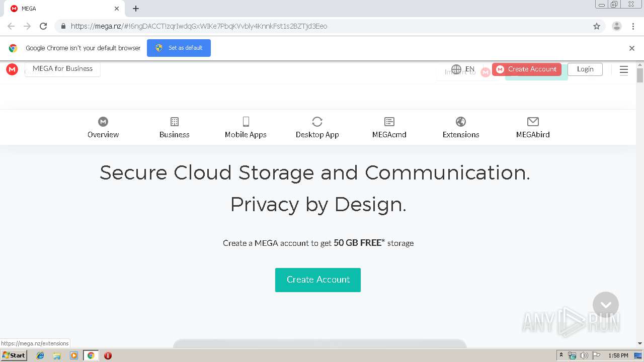
Task: Open the Business section icon
Action: (x=175, y=122)
